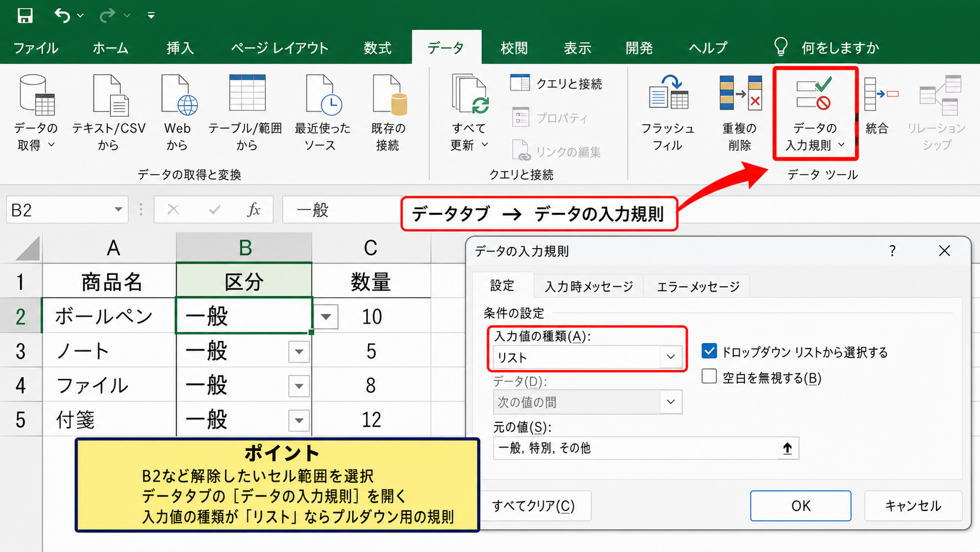Click the formula bar cancel X icon
Image resolution: width=980 pixels, height=552 pixels.
point(173,209)
